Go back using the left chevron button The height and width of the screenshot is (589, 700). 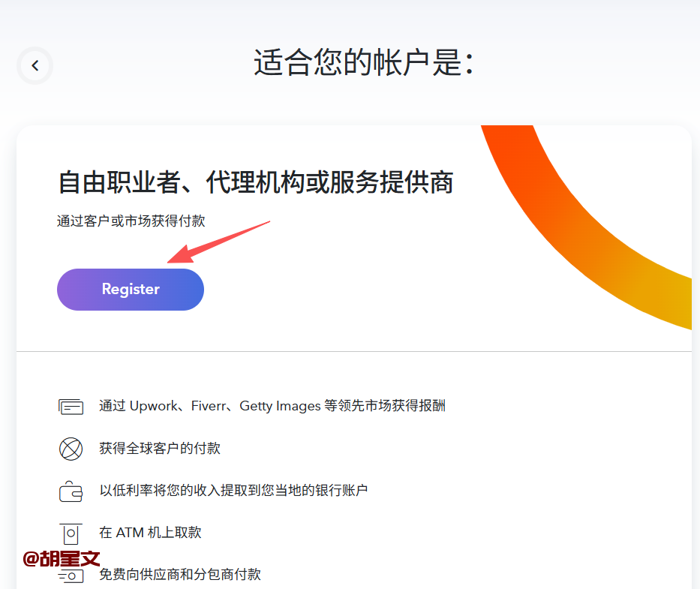pyautogui.click(x=35, y=66)
